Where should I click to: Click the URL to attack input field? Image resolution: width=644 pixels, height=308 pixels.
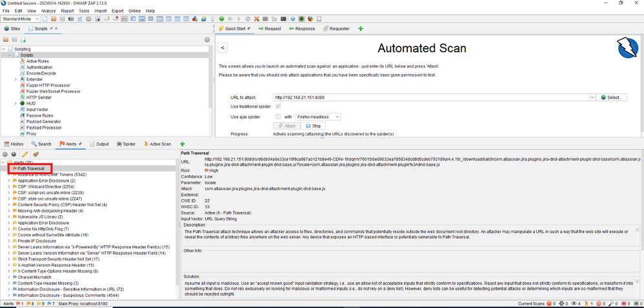point(431,97)
